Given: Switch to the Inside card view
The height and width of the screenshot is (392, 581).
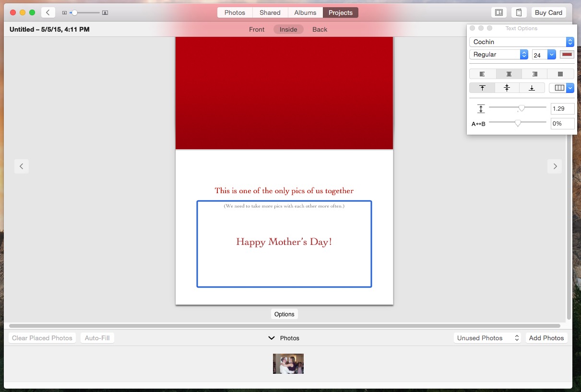Looking at the screenshot, I should tap(288, 29).
